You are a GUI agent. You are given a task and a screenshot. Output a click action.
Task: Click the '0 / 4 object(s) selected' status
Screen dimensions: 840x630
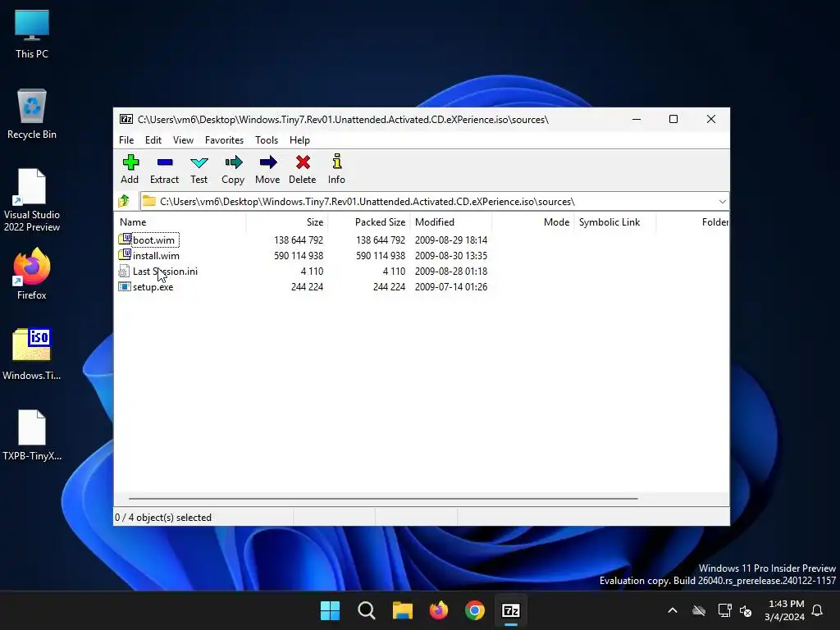click(x=163, y=518)
